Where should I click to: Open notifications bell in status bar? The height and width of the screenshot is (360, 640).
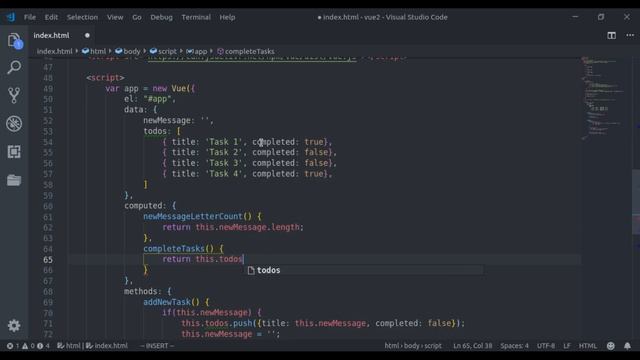point(627,346)
